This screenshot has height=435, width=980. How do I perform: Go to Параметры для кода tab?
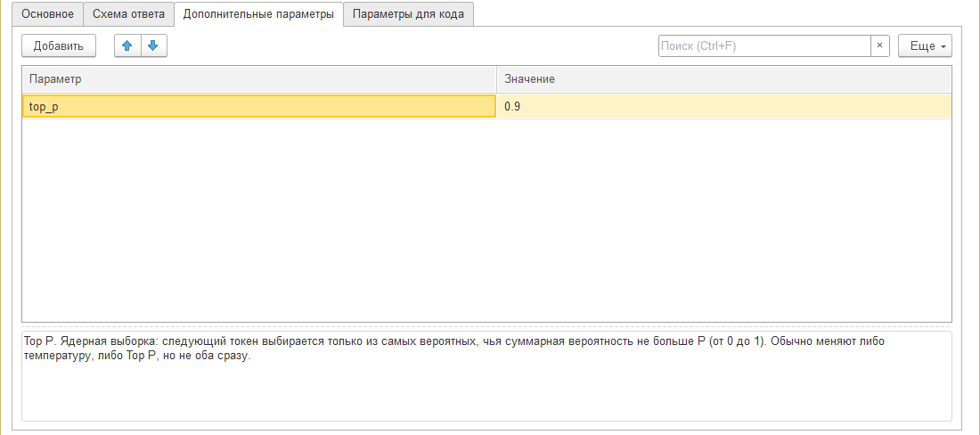[x=408, y=14]
